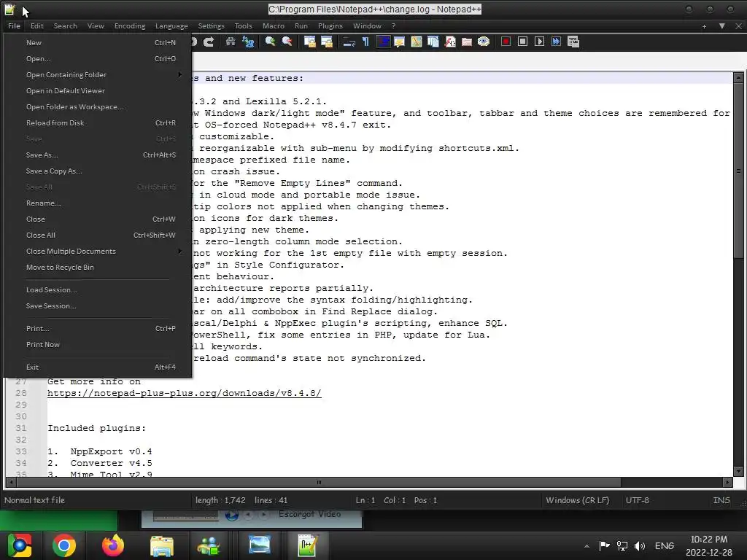Click UTF-8 encoding in status bar
This screenshot has width=747, height=560.
click(638, 500)
